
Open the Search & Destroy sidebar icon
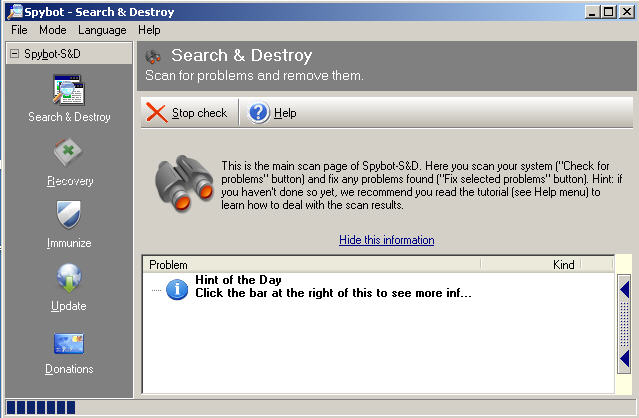click(68, 89)
